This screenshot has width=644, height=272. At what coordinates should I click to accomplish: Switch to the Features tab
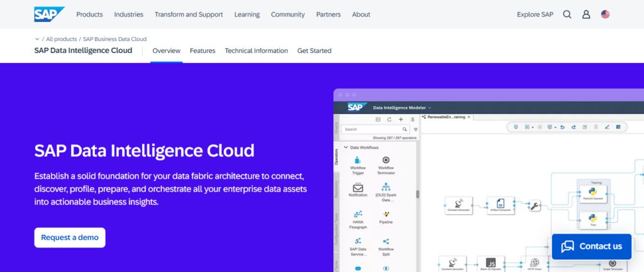[203, 51]
